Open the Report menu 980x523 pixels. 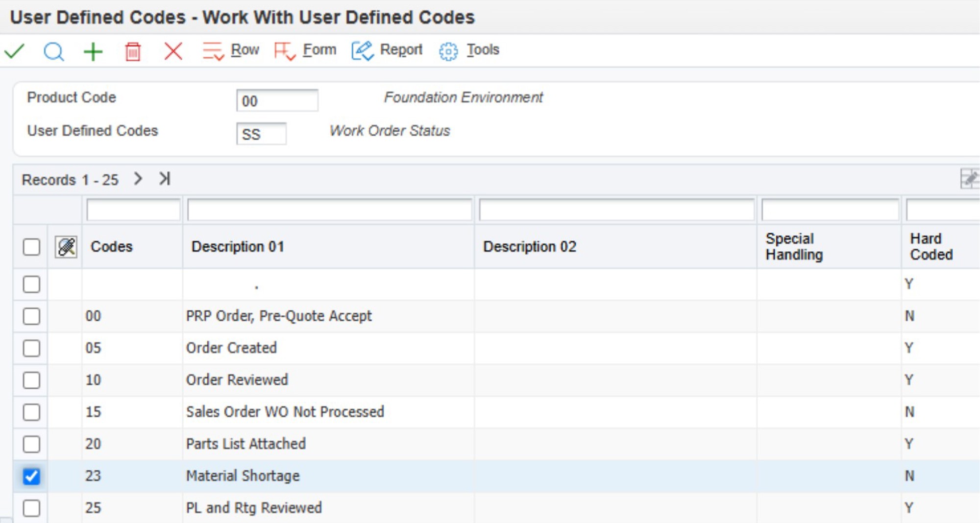point(387,50)
